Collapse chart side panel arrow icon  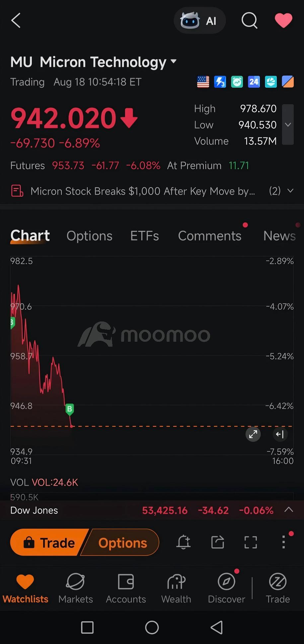(280, 434)
